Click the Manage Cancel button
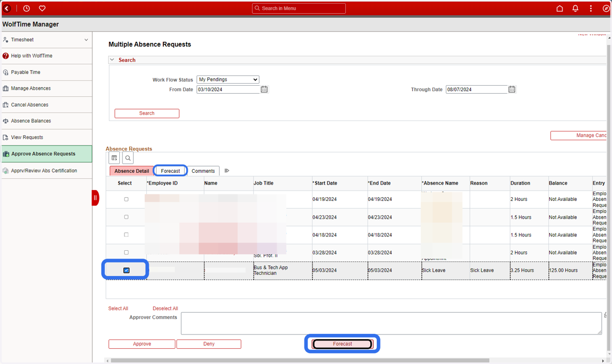612x364 pixels. 578,136
